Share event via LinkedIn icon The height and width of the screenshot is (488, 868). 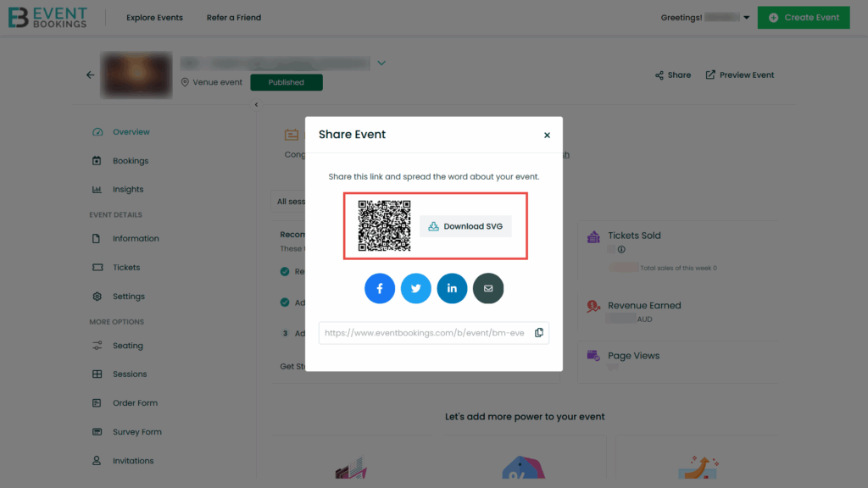click(x=452, y=288)
